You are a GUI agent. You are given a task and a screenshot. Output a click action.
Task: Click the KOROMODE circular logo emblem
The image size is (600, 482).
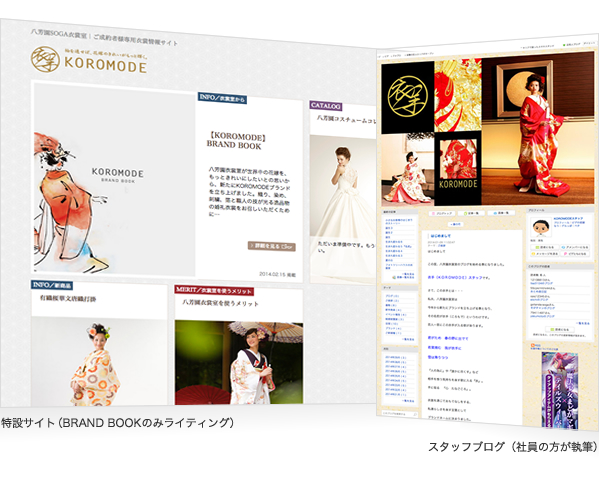tap(45, 59)
